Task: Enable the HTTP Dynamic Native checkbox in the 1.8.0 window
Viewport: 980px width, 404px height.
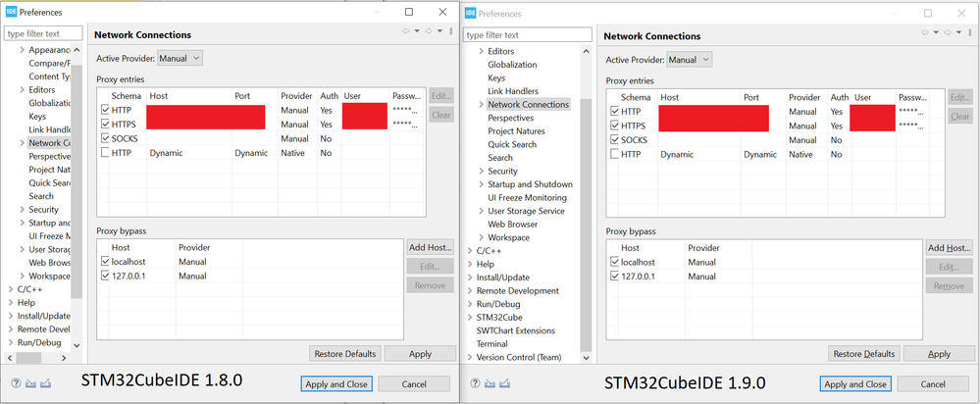Action: pos(105,152)
